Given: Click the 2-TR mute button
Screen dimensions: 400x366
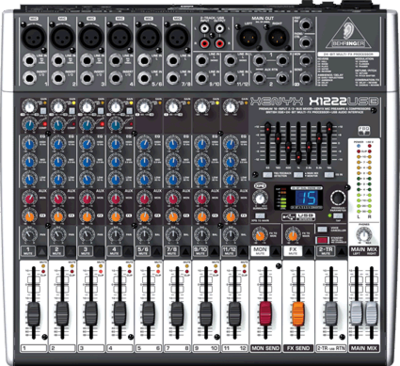Looking at the screenshot, I should coord(325,251).
